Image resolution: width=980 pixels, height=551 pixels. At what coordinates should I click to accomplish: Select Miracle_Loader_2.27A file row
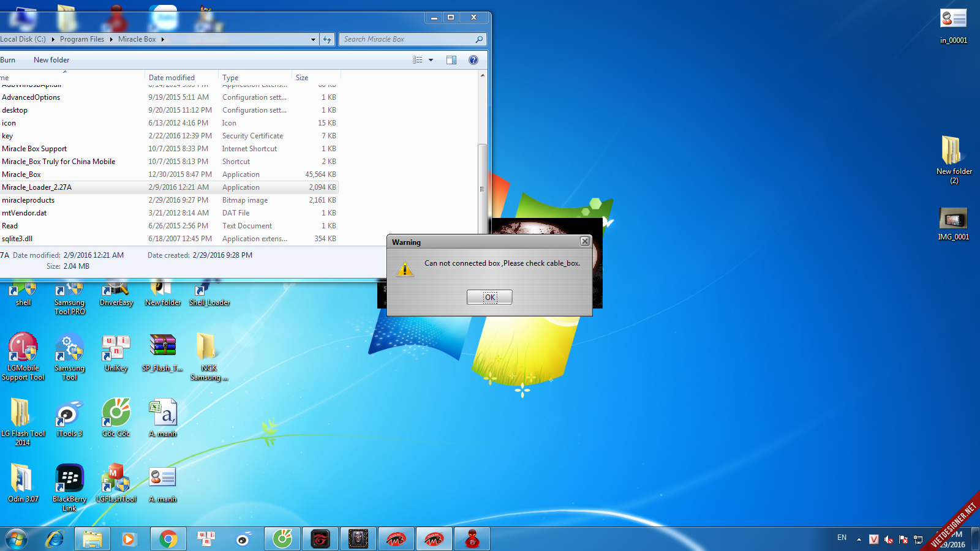click(x=168, y=187)
